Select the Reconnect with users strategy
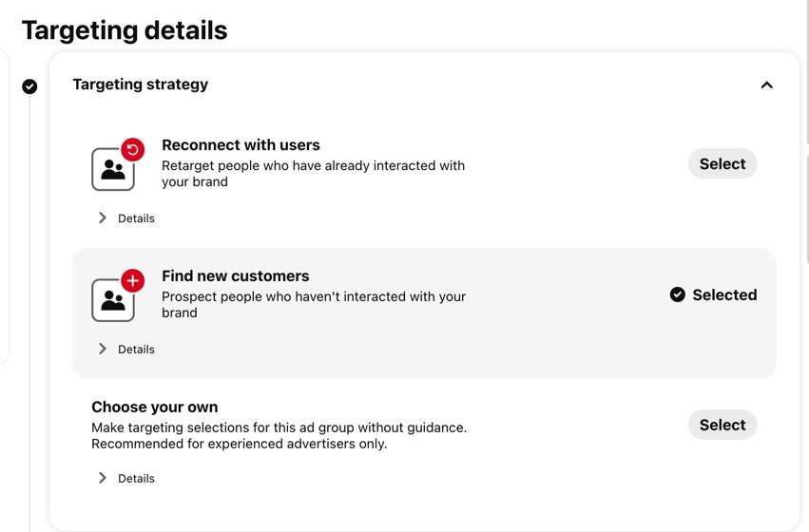The image size is (809, 532). [722, 164]
